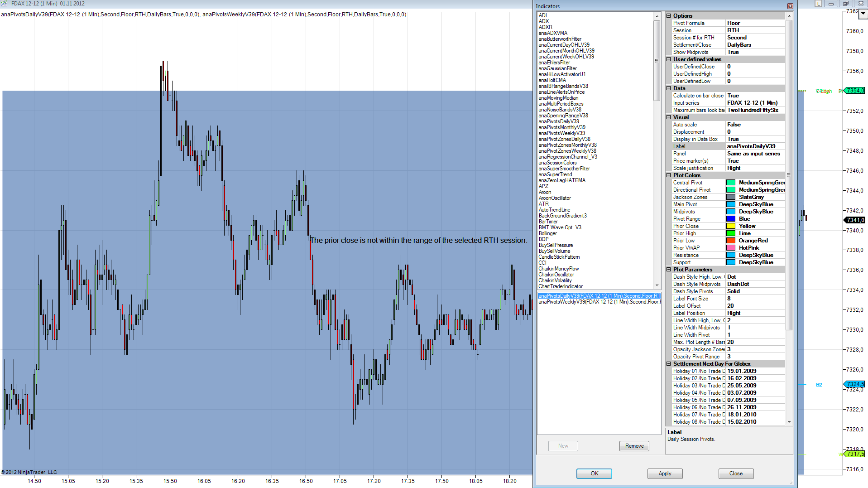This screenshot has width=868, height=488.
Task: Pick the Central Pivot color swatch
Action: (731, 183)
